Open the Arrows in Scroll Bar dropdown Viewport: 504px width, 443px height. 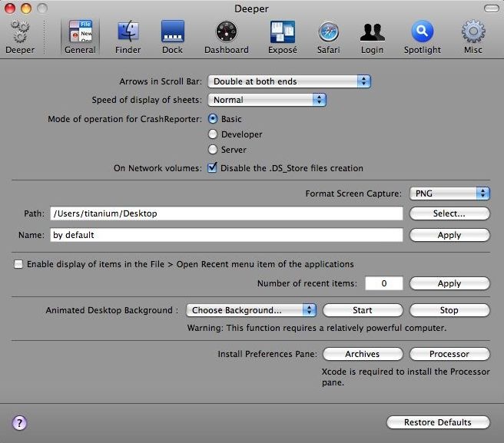(289, 81)
